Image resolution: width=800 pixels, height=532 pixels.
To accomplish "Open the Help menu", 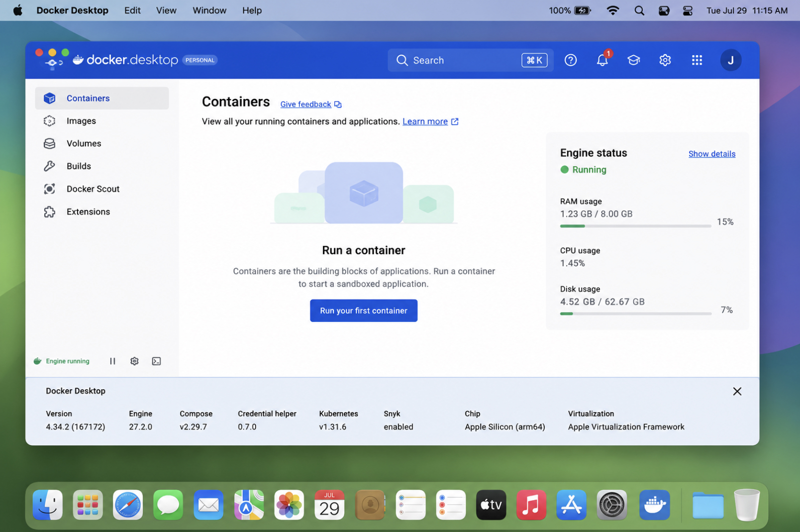I will click(252, 10).
